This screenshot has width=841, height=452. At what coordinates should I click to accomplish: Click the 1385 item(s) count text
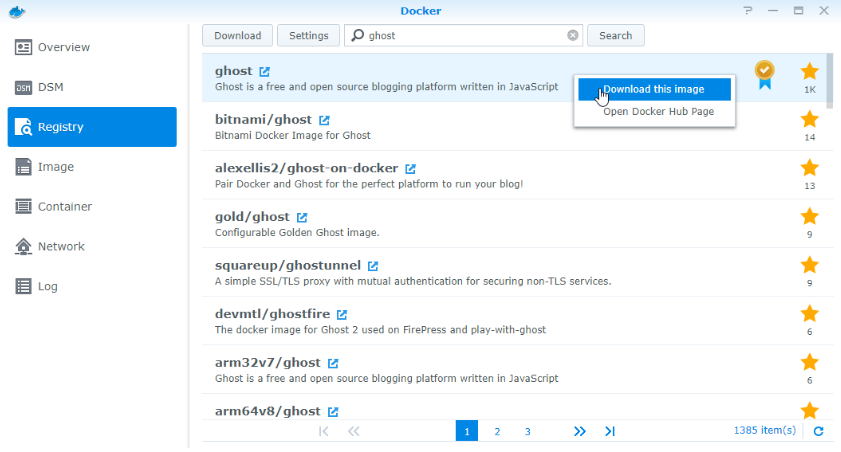(765, 431)
